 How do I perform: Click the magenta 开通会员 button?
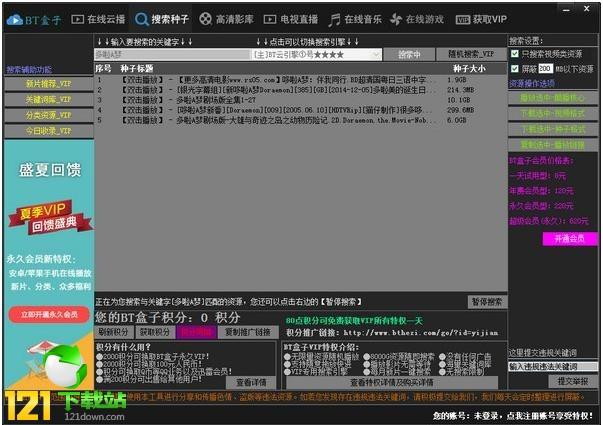[570, 239]
